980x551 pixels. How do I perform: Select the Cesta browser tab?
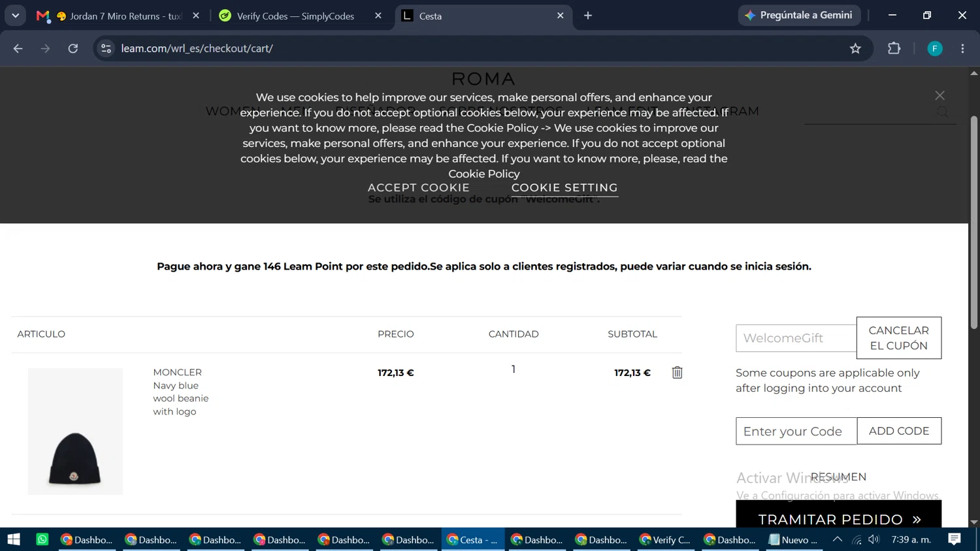483,16
